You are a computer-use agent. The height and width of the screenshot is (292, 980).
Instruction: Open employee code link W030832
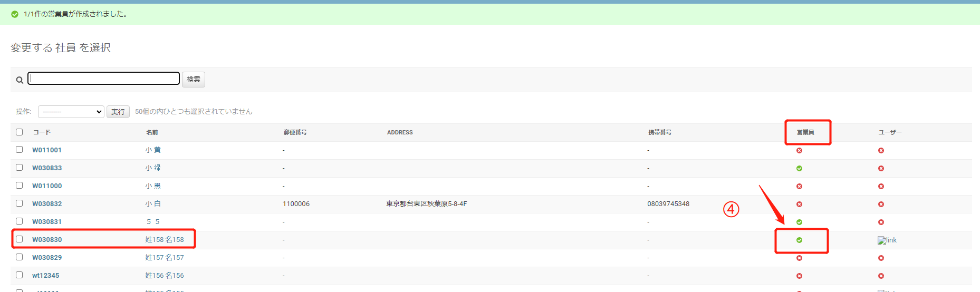tap(47, 204)
